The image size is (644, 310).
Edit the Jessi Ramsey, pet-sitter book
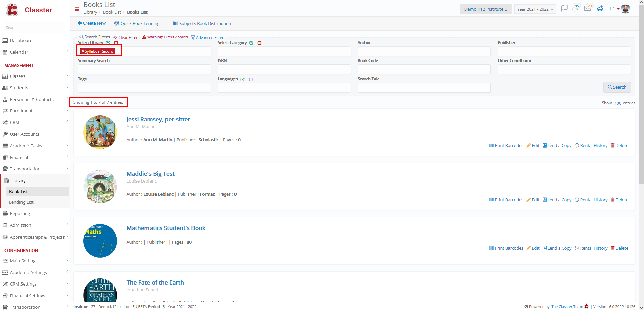533,146
